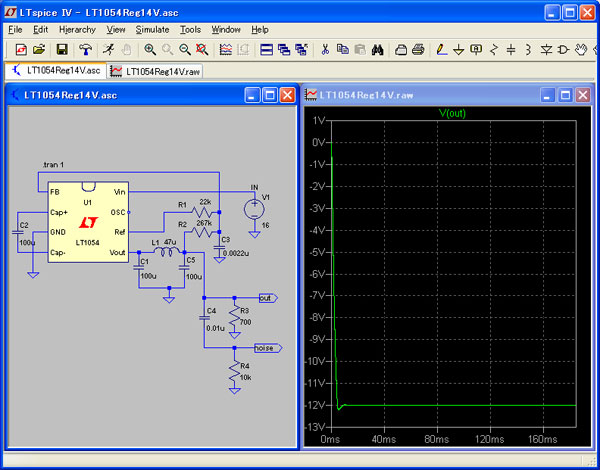Click the 700 value of R3
Image resolution: width=600 pixels, height=470 pixels.
(x=246, y=322)
